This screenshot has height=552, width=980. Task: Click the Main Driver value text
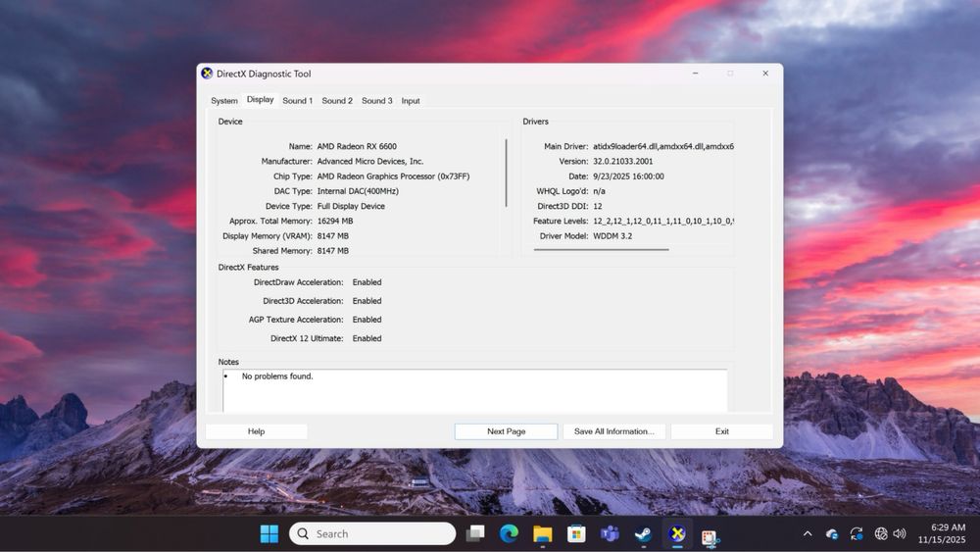[x=663, y=146]
